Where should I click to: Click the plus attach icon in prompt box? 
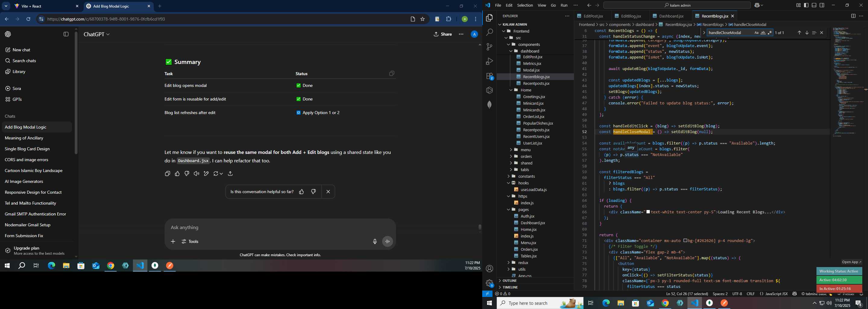pos(173,241)
